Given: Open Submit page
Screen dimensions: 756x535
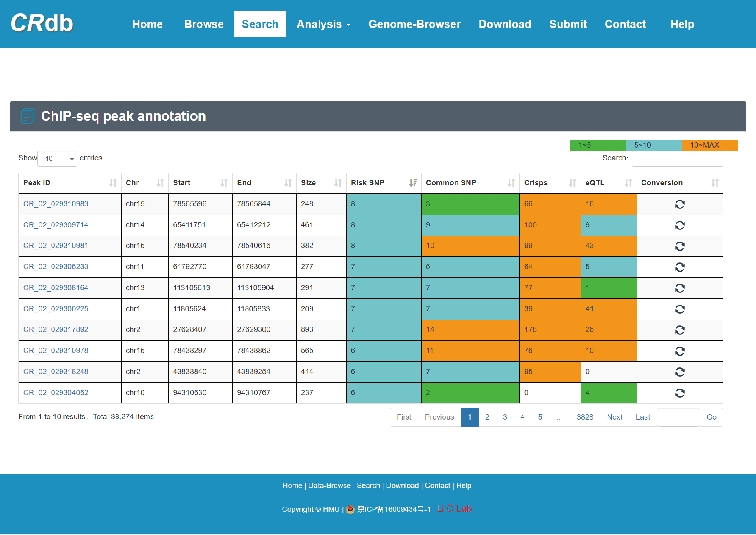Looking at the screenshot, I should tap(568, 24).
